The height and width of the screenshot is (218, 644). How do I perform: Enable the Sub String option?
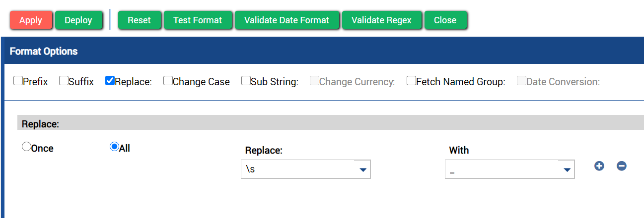tap(246, 81)
